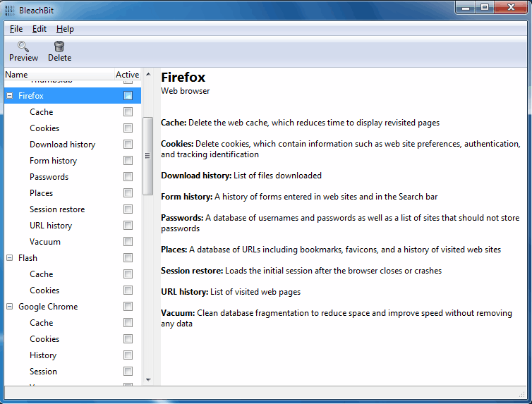Image resolution: width=532 pixels, height=404 pixels.
Task: Select the Passwords item
Action: [49, 176]
